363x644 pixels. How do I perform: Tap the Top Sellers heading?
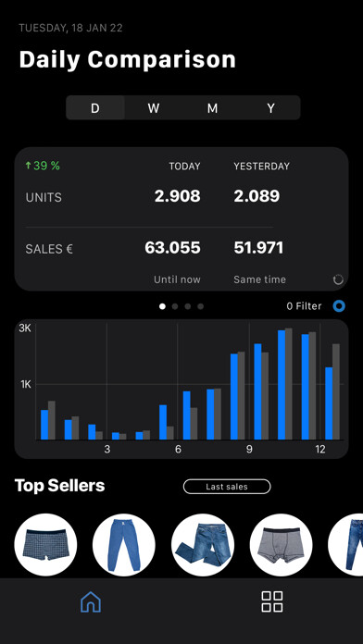(59, 486)
